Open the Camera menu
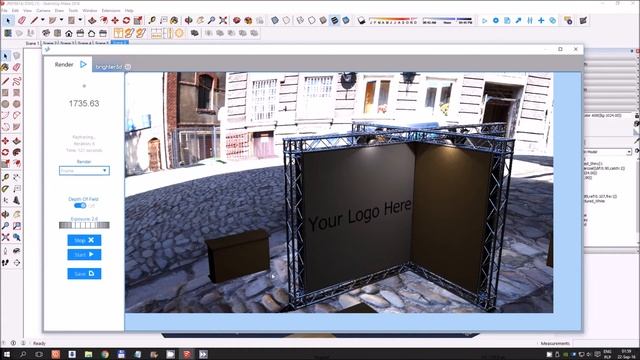This screenshot has height=360, width=640. [43, 10]
